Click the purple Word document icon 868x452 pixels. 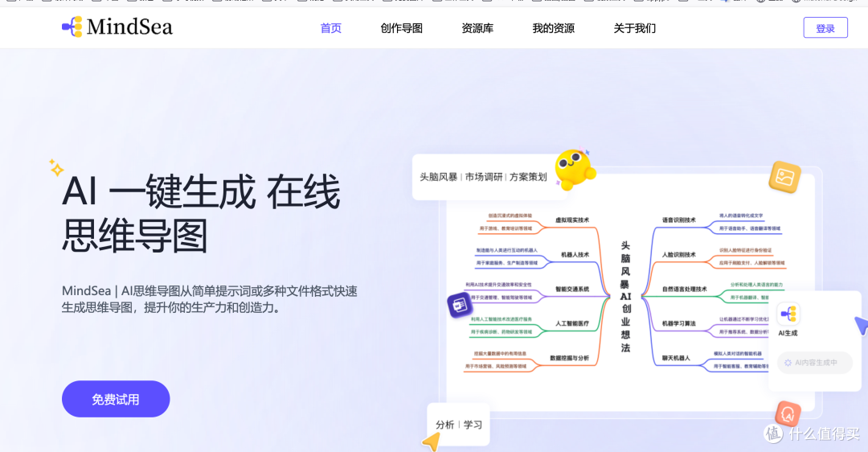tap(460, 305)
